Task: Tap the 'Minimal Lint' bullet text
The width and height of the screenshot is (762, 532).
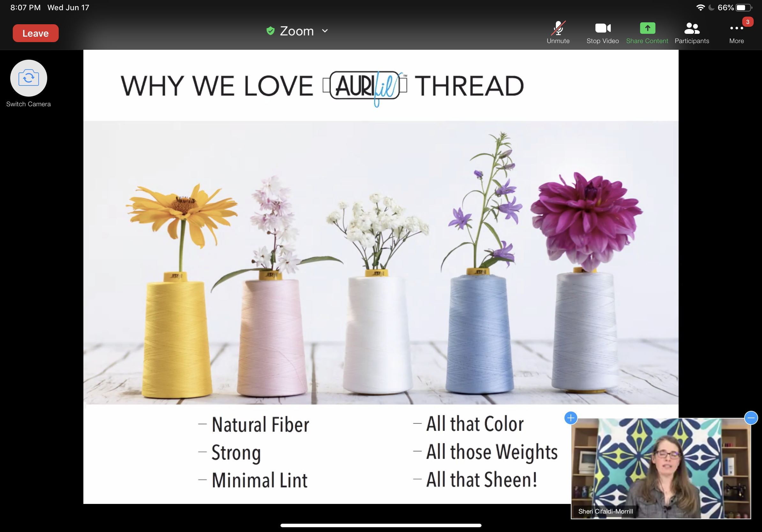Action: click(260, 480)
